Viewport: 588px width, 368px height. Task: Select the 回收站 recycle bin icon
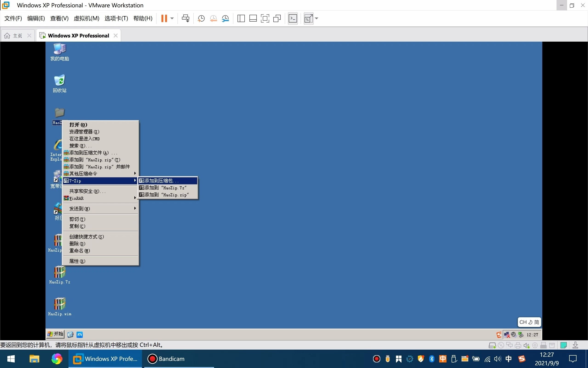59,84
